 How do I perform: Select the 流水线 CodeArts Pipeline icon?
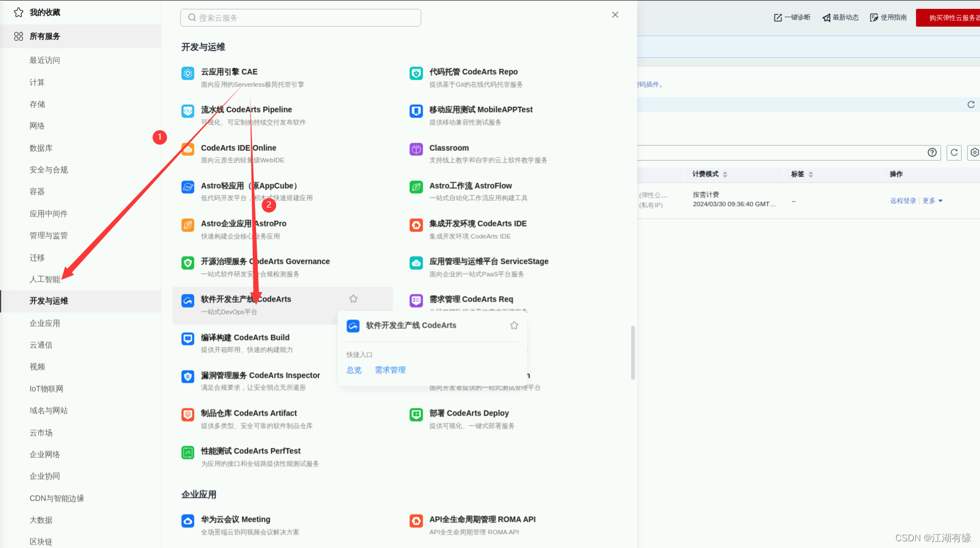(x=188, y=111)
